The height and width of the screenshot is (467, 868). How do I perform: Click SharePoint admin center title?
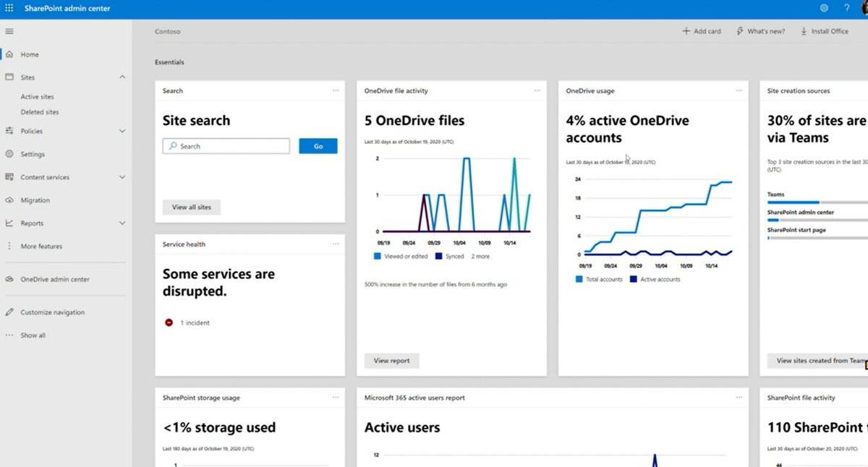67,9
